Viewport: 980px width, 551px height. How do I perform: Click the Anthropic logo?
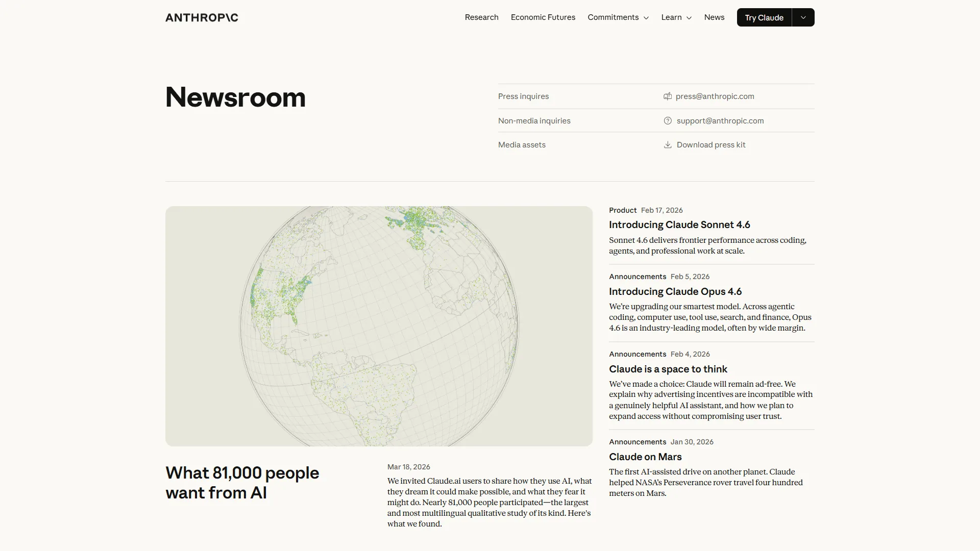pyautogui.click(x=202, y=17)
